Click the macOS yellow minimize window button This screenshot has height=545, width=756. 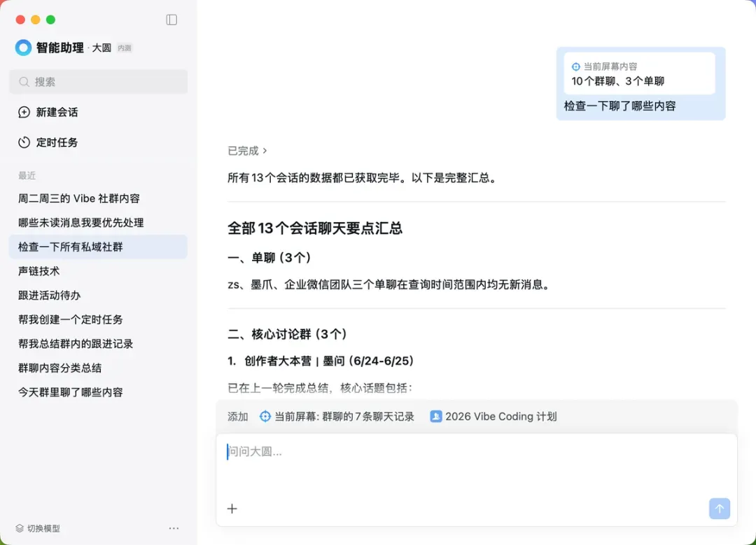coord(35,20)
